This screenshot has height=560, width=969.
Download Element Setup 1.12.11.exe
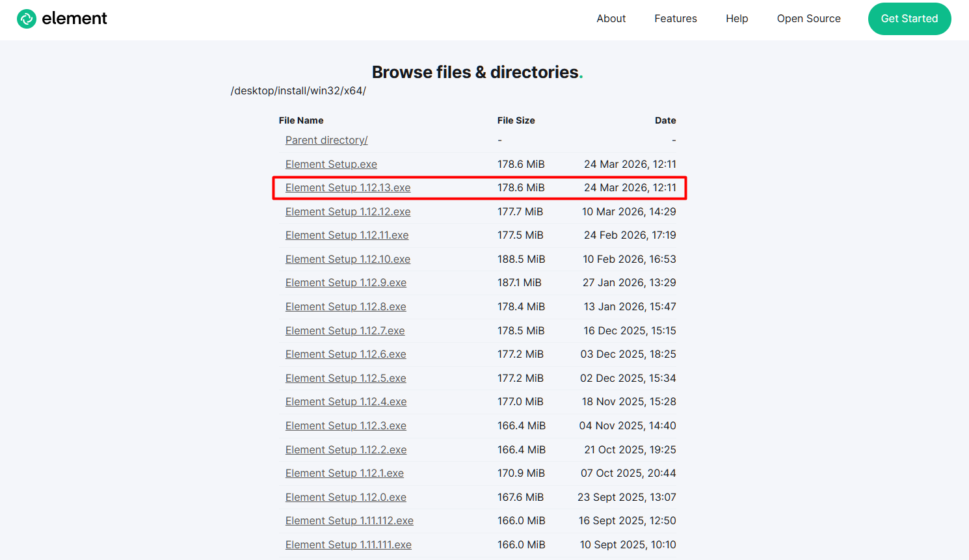pyautogui.click(x=347, y=235)
